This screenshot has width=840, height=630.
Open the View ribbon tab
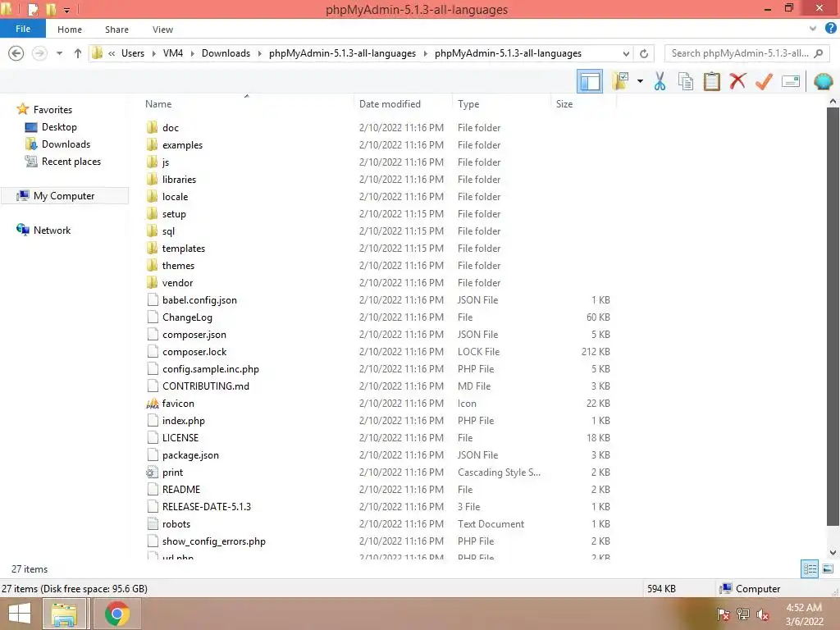(x=162, y=30)
